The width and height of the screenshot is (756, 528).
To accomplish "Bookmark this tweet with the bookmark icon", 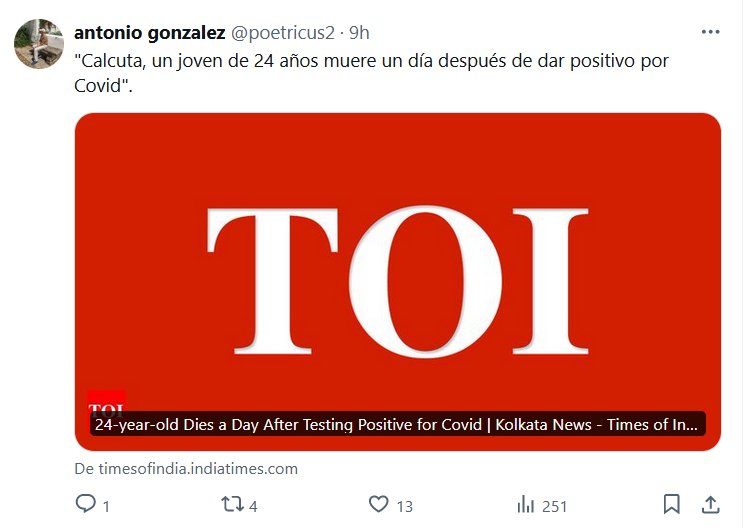I will tap(672, 504).
